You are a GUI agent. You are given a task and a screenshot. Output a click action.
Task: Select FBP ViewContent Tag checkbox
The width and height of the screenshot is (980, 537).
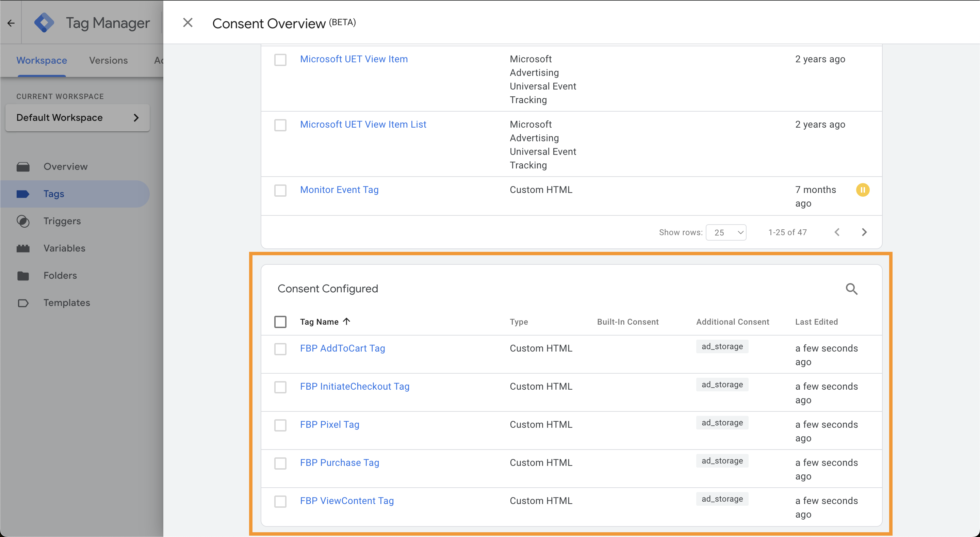pyautogui.click(x=280, y=501)
